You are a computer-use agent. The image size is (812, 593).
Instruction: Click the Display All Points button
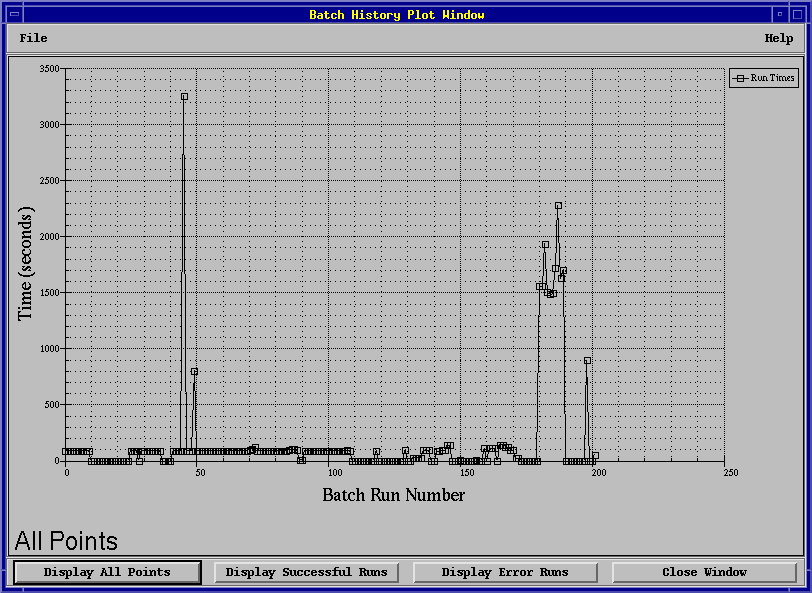click(x=107, y=572)
